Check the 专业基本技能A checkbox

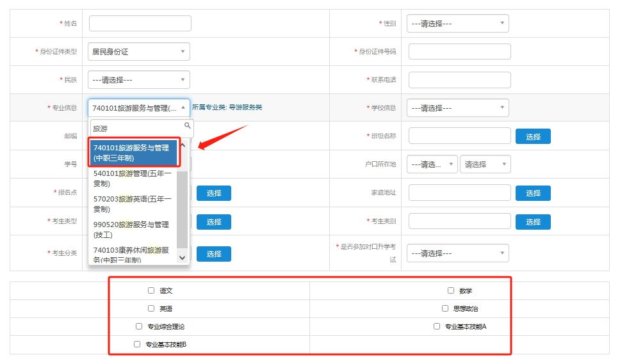pos(437,326)
